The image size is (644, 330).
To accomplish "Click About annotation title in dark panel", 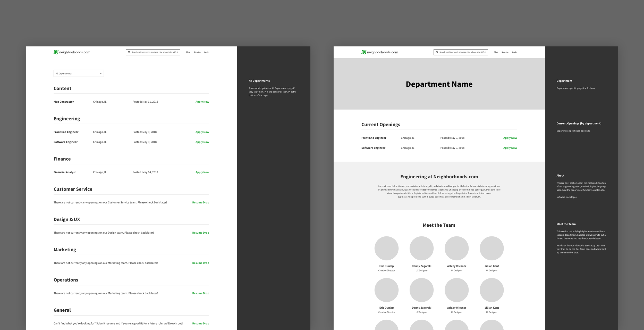I will (x=560, y=176).
